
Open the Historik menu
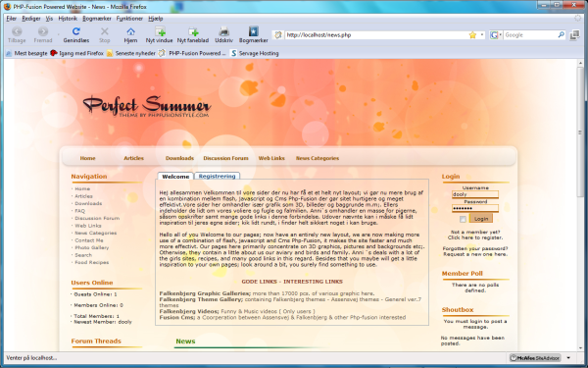pyautogui.click(x=68, y=19)
